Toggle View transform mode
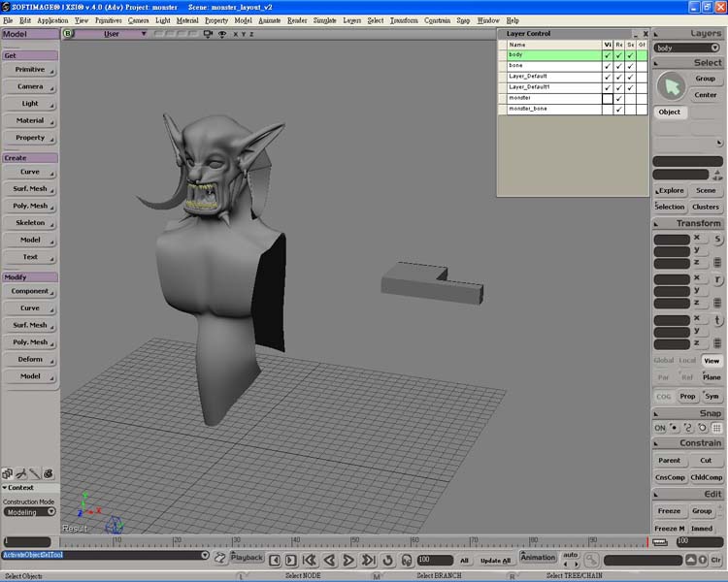The width and height of the screenshot is (728, 582). click(x=711, y=361)
